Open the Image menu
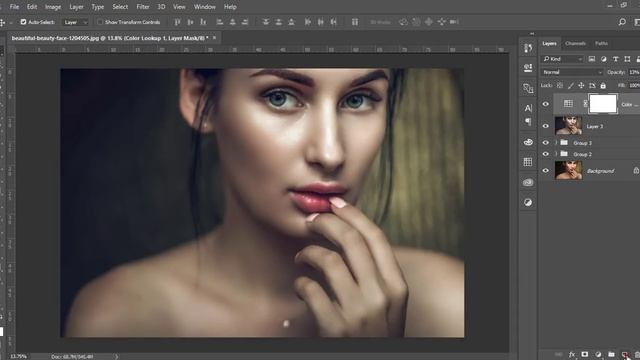640x360 pixels. click(x=53, y=7)
